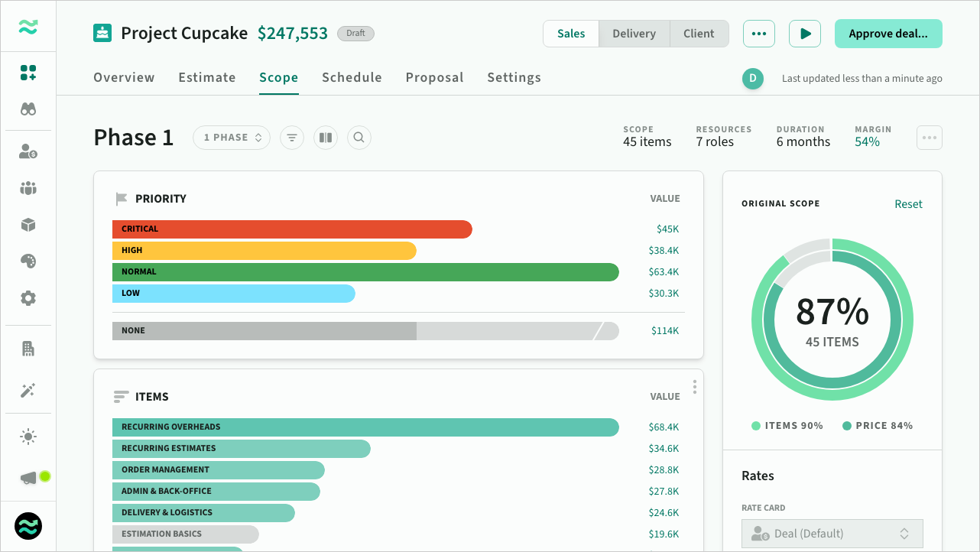Screen dimensions: 980x552
Task: Expand the 1 PHASE dropdown
Action: (x=232, y=138)
